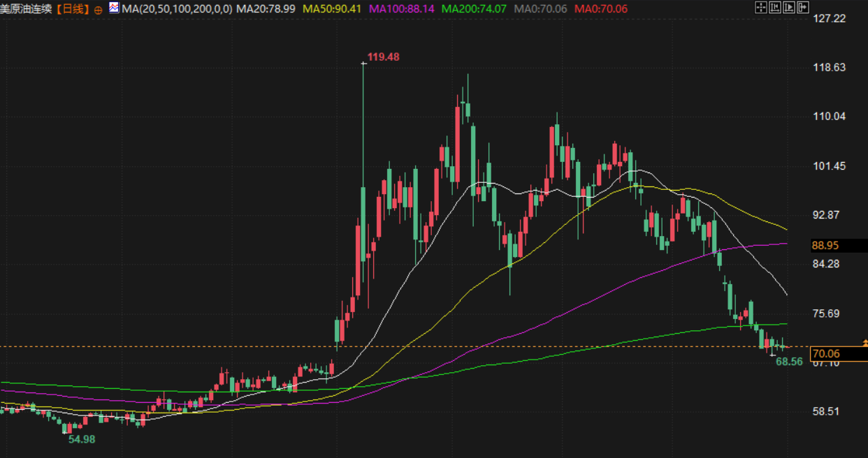Toggle the purple MA100:88.14 line label

[402, 9]
